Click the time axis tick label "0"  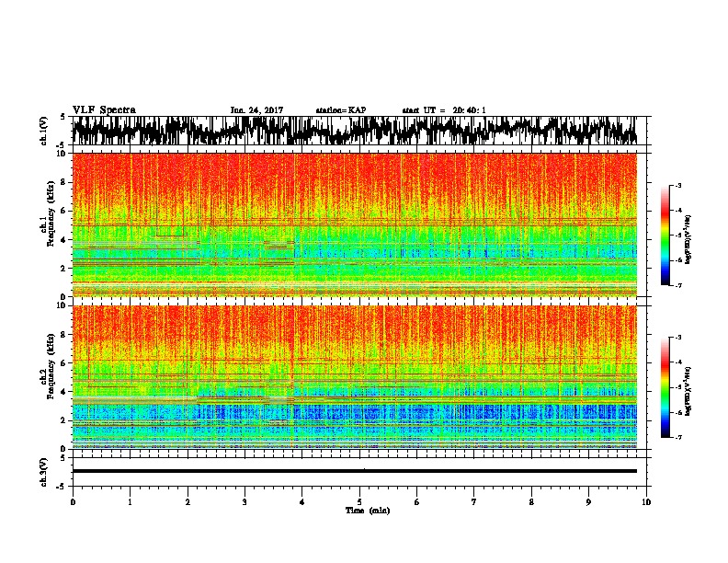pos(73,502)
